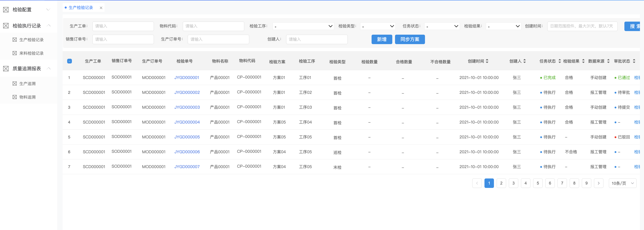Image resolution: width=644 pixels, height=230 pixels.
Task: Open 生产检验记录 in the sidebar
Action: click(x=31, y=40)
